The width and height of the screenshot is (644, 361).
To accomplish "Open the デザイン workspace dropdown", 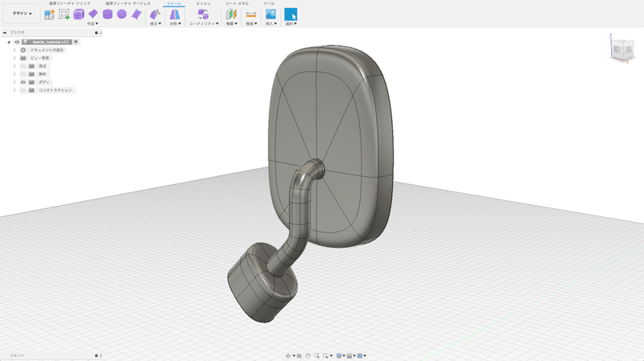I will (22, 14).
